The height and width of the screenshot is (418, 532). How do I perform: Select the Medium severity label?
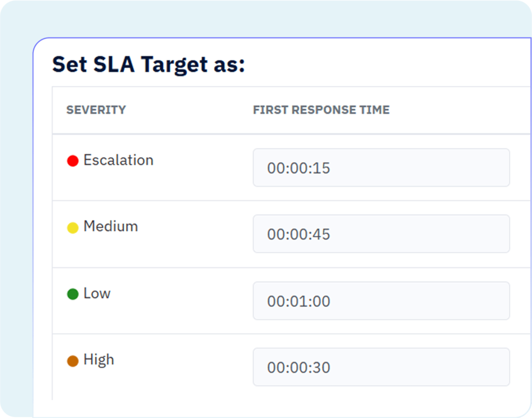(111, 227)
